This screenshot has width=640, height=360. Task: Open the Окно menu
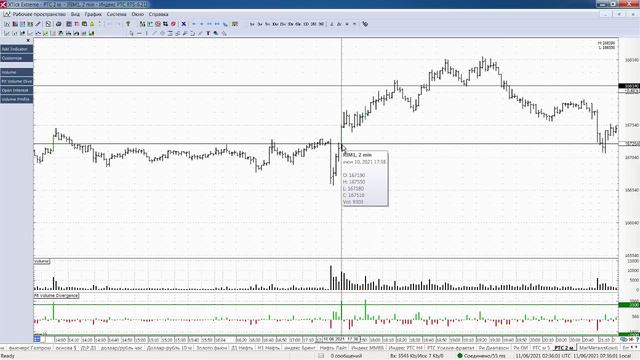pos(138,14)
